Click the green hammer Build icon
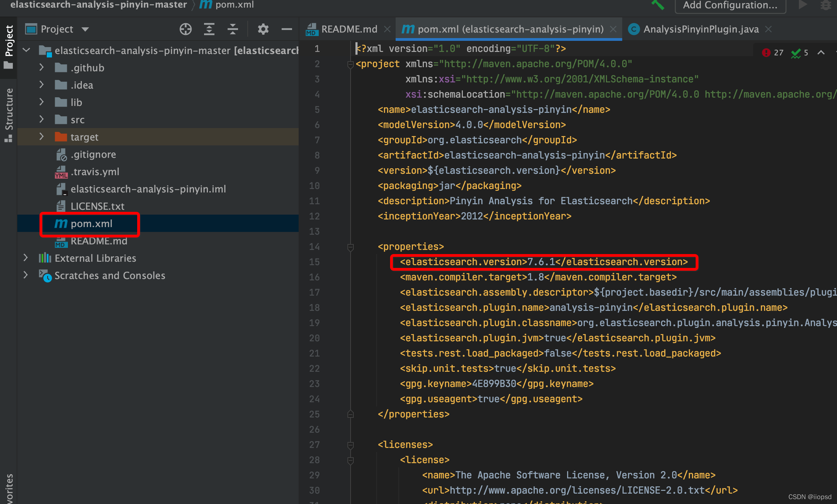The image size is (837, 504). pyautogui.click(x=658, y=5)
